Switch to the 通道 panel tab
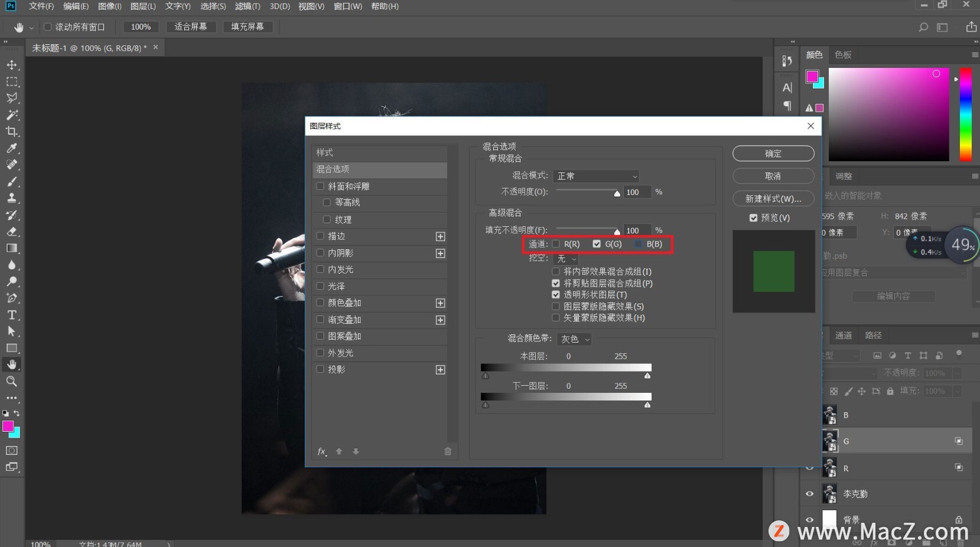 844,336
